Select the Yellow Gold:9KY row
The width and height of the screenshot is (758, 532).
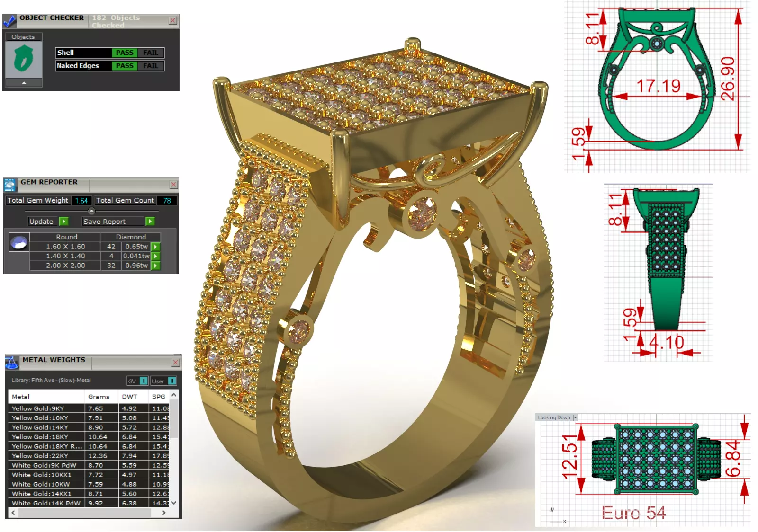(x=89, y=408)
